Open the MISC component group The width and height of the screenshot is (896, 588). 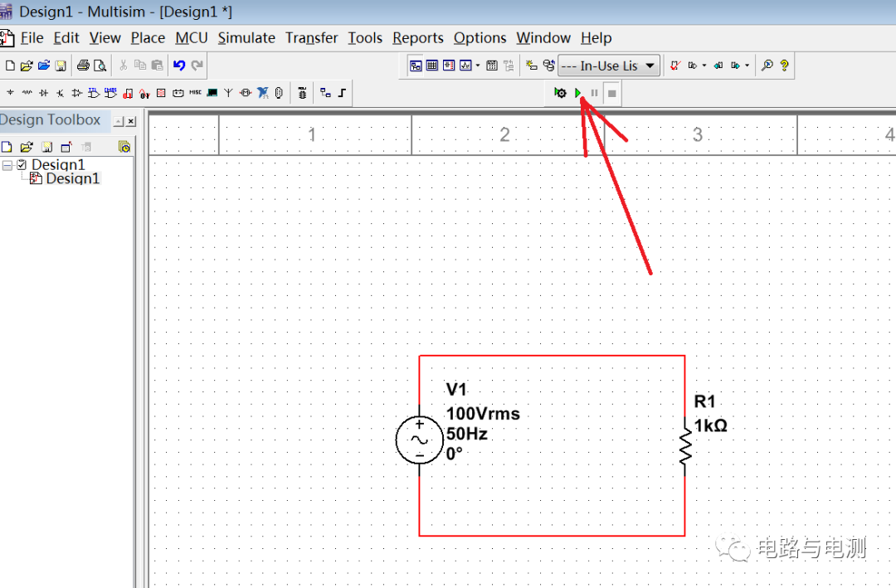pyautogui.click(x=195, y=92)
